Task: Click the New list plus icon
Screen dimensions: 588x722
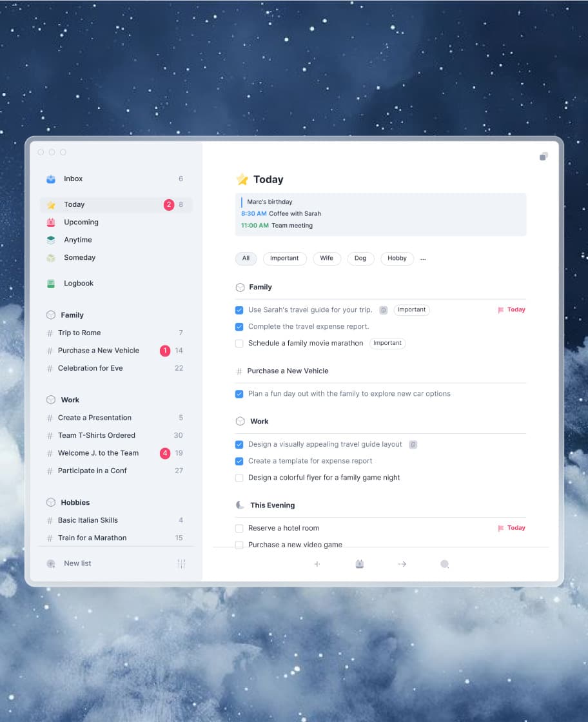Action: pyautogui.click(x=51, y=563)
